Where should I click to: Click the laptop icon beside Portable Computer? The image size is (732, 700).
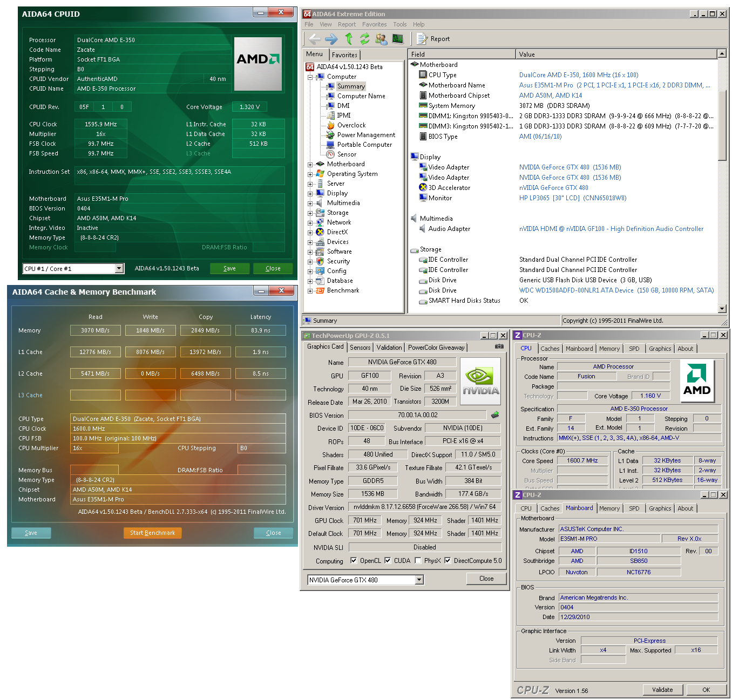coord(331,145)
